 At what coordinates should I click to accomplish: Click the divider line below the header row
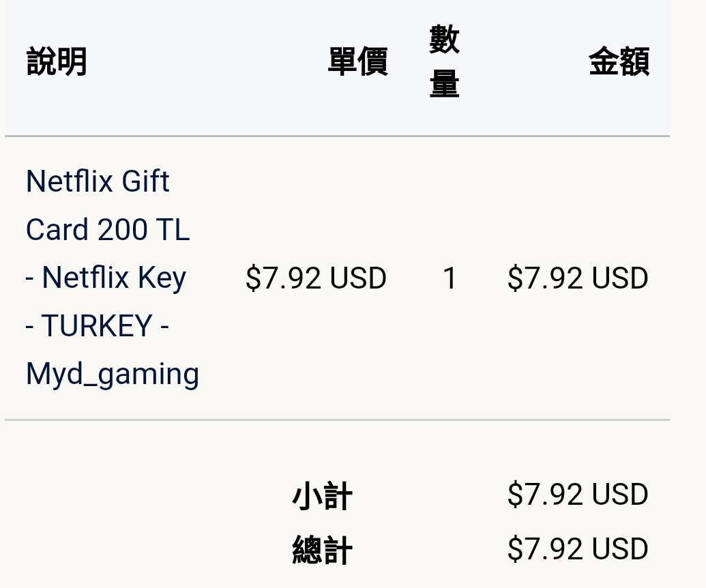337,136
